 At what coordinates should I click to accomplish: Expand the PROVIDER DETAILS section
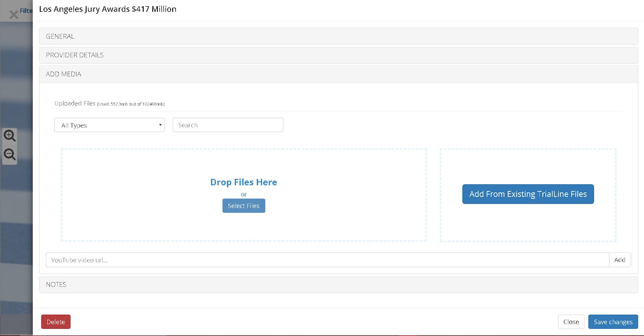coord(75,55)
